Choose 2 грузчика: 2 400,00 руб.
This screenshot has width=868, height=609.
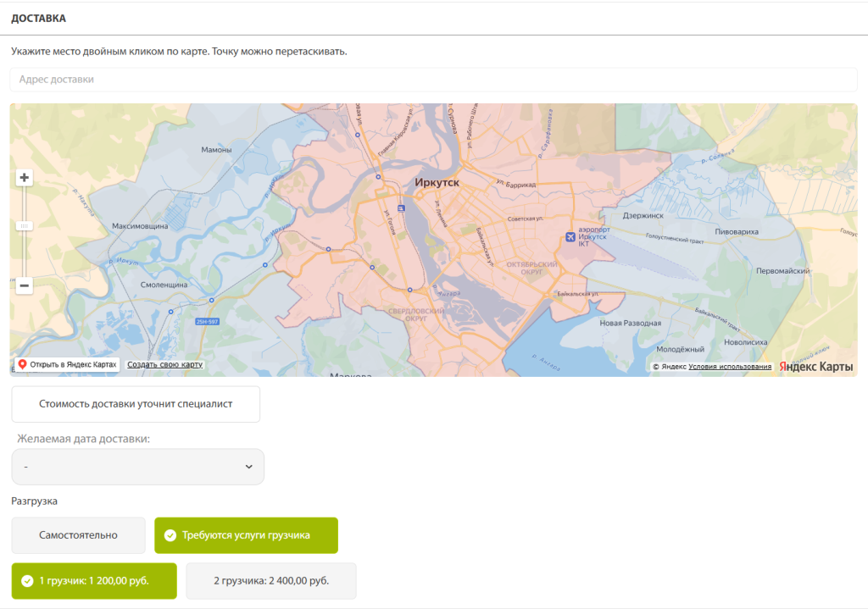[271, 581]
